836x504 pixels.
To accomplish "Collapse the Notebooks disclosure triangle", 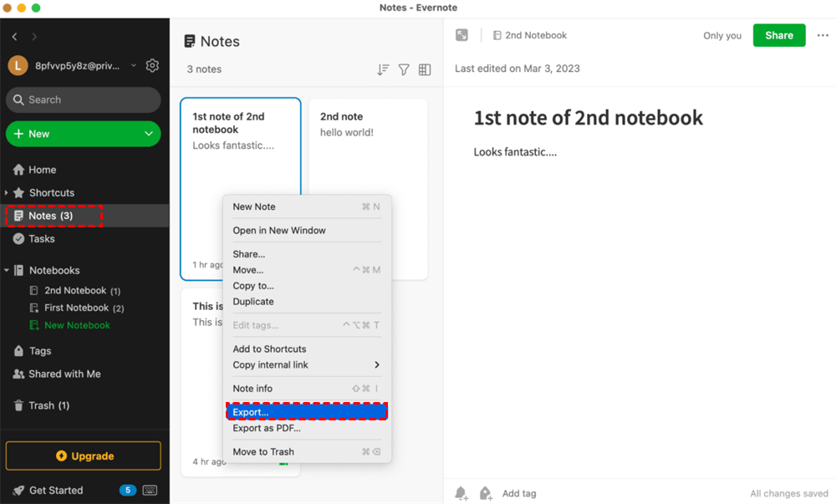I will [x=7, y=271].
